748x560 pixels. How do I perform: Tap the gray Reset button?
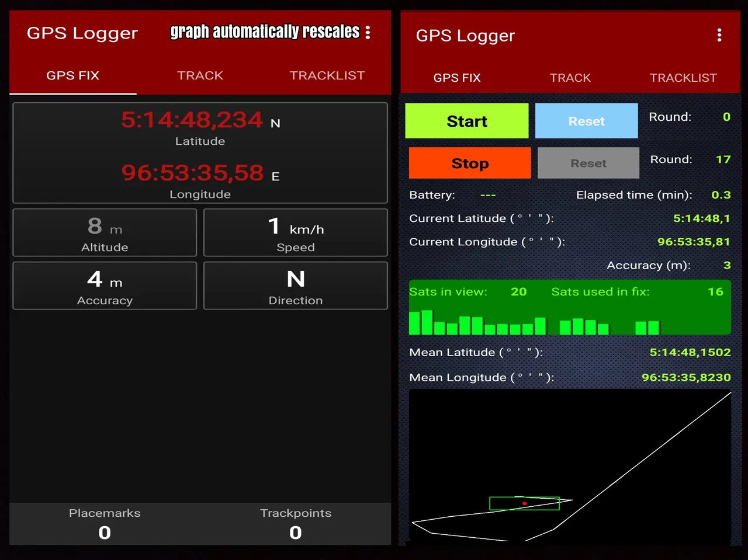(588, 163)
